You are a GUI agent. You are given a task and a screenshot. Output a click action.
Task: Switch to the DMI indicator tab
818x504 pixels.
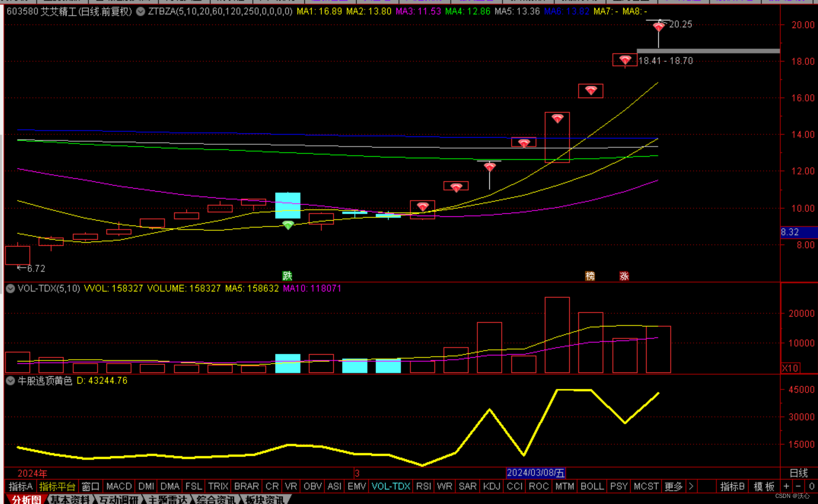coord(146,486)
